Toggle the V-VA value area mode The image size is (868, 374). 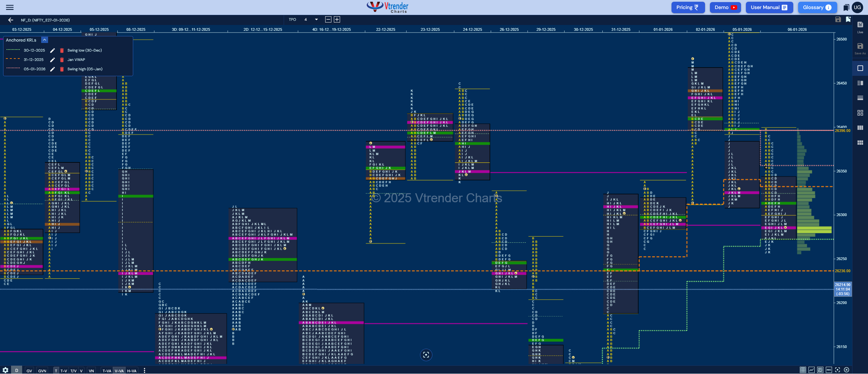[x=119, y=371]
